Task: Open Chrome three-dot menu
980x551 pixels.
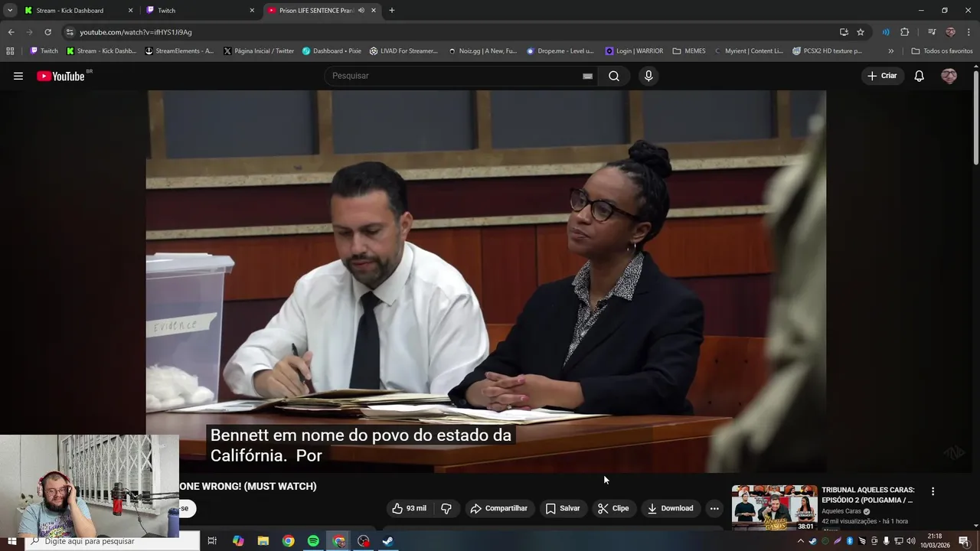Action: point(969,32)
